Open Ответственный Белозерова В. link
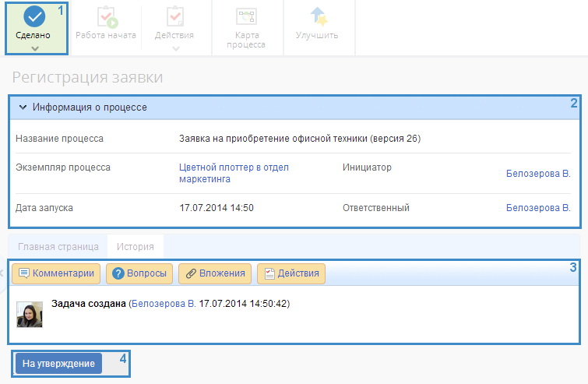 [x=538, y=207]
